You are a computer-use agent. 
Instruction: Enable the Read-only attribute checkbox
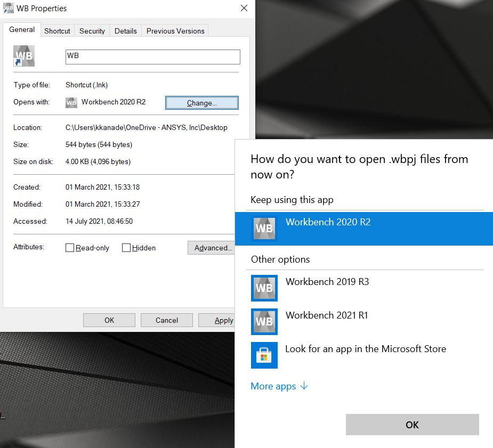click(x=70, y=248)
